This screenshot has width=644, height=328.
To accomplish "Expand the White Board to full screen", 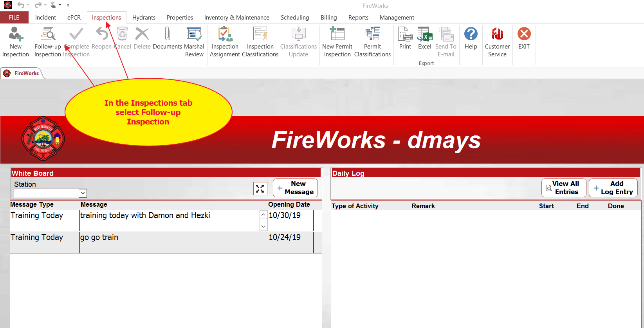I will (x=260, y=189).
